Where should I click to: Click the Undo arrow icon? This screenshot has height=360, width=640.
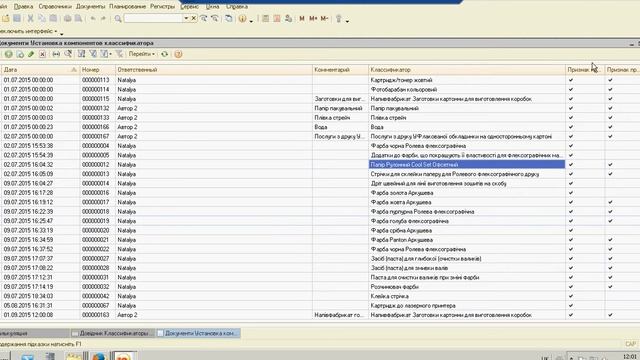93,18
